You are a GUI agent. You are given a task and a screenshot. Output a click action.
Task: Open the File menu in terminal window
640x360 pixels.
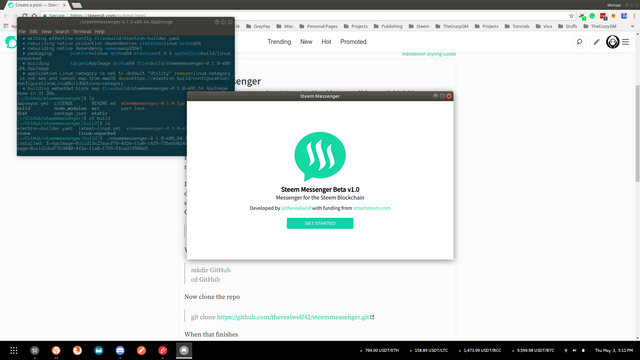(x=22, y=31)
